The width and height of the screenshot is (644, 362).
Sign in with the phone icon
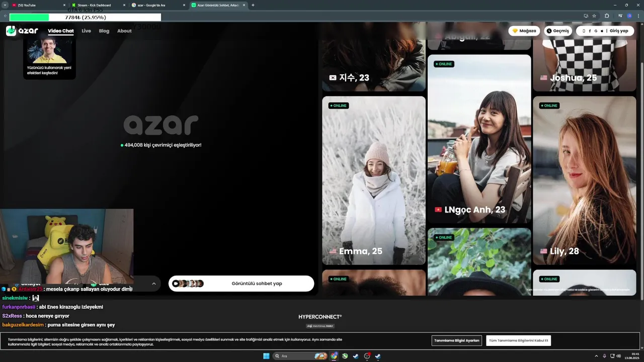(584, 31)
